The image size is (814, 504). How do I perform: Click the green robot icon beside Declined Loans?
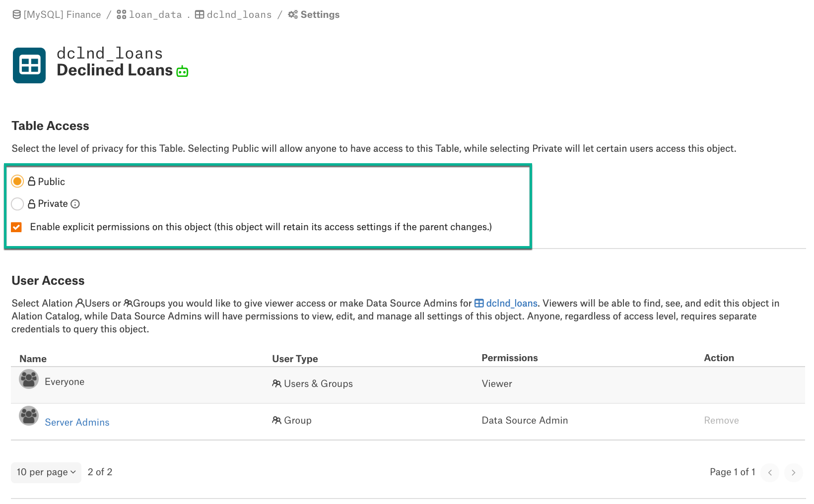pos(182,71)
